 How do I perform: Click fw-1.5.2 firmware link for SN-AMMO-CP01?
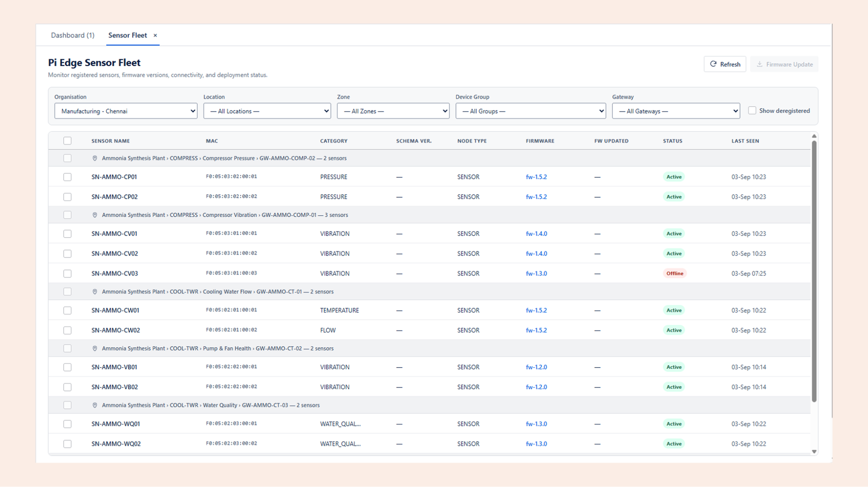[536, 177]
